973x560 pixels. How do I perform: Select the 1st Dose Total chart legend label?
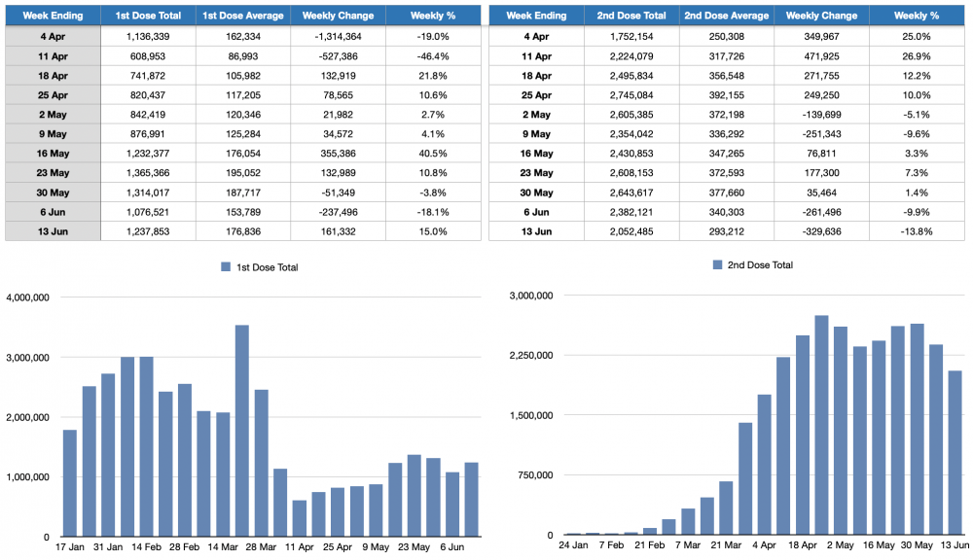[x=268, y=267]
